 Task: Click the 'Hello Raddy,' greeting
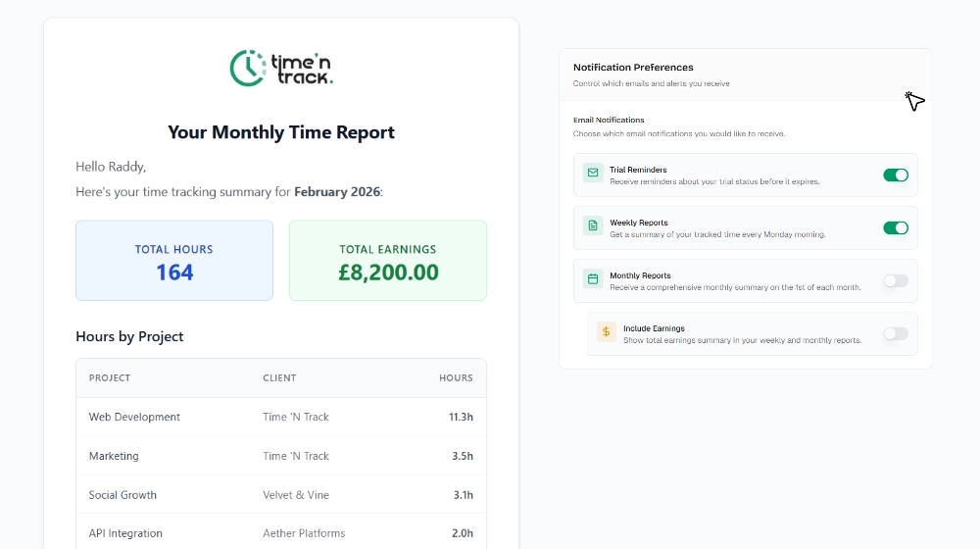[111, 167]
